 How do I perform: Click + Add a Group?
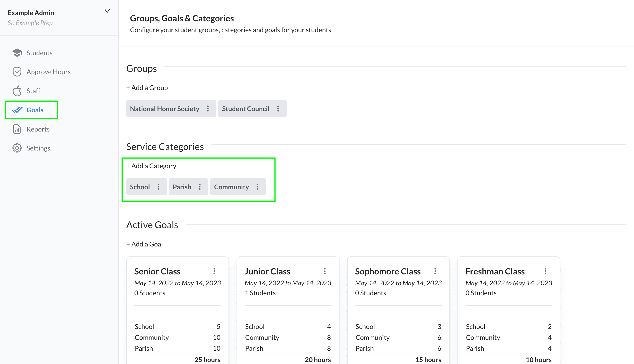pyautogui.click(x=147, y=88)
